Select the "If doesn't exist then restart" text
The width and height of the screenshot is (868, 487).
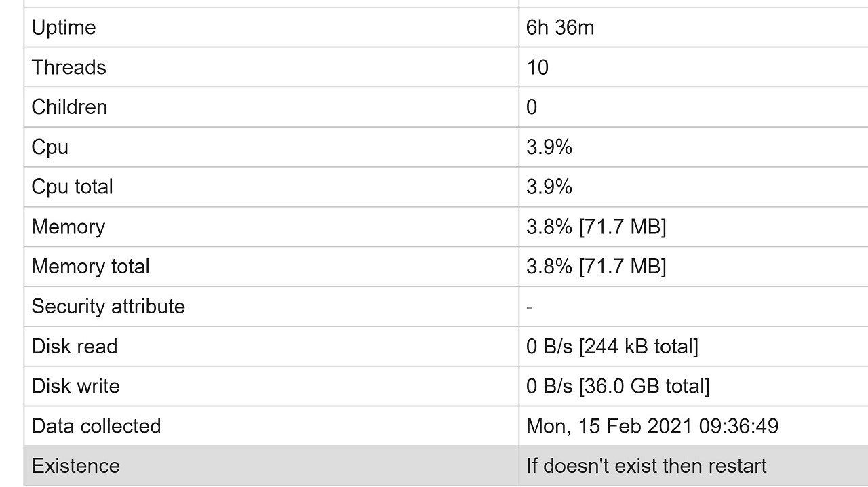pos(646,466)
